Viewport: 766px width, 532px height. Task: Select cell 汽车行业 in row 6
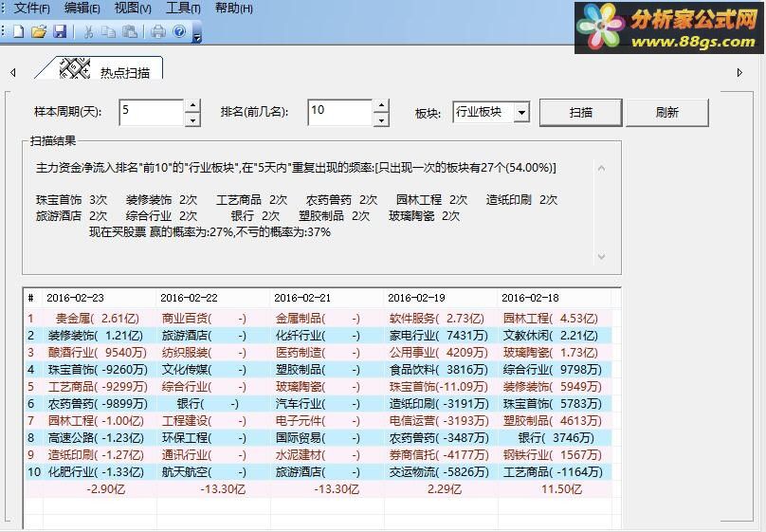pyautogui.click(x=327, y=404)
